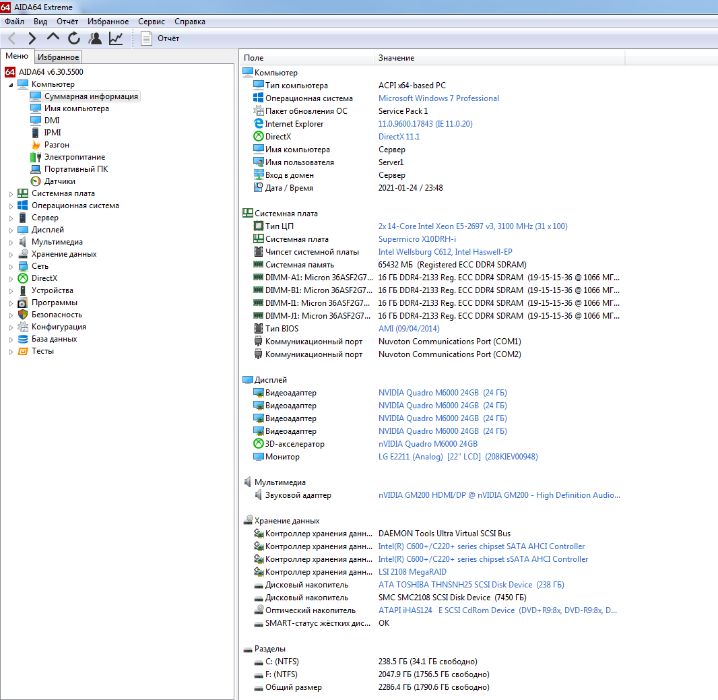The height and width of the screenshot is (700, 718).
Task: Go up one level with Up arrow
Action: (x=53, y=38)
